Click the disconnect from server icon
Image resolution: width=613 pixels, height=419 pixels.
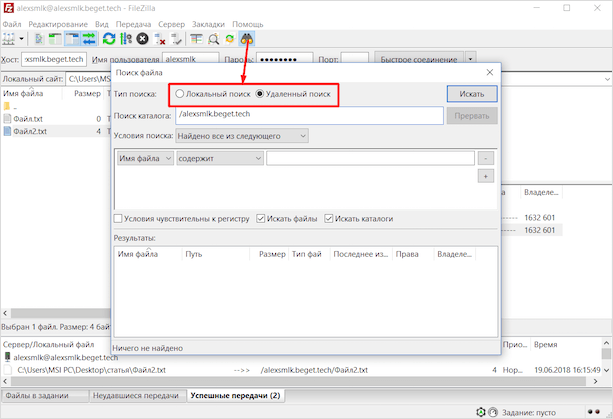click(x=160, y=39)
